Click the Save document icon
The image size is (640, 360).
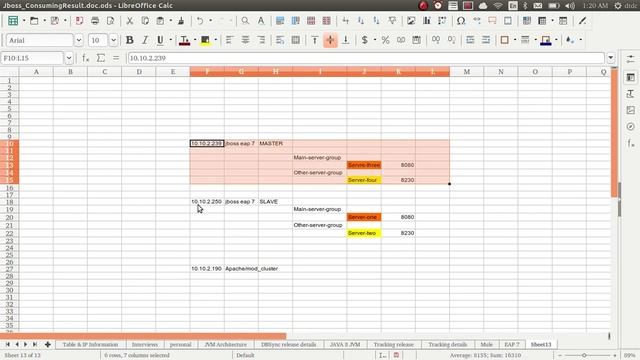[54, 20]
